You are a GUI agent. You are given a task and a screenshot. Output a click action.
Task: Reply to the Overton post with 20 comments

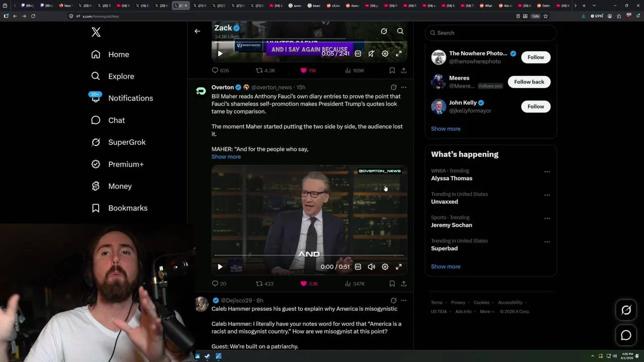pyautogui.click(x=219, y=284)
